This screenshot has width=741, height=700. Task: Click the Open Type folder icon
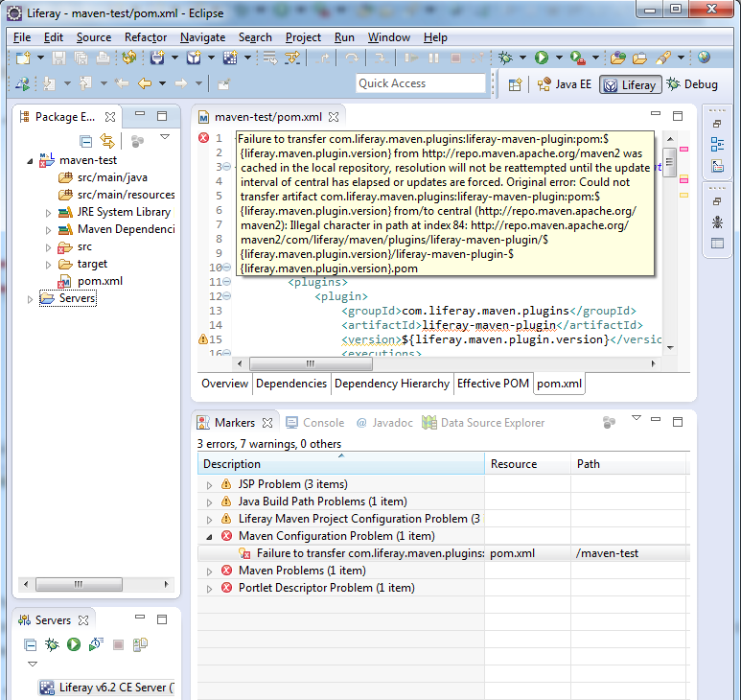[617, 58]
